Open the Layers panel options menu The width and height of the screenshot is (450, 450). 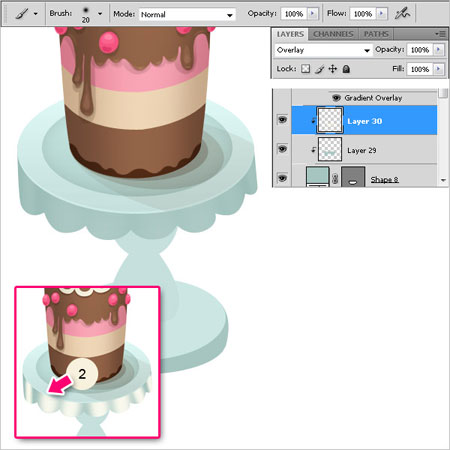click(x=440, y=34)
